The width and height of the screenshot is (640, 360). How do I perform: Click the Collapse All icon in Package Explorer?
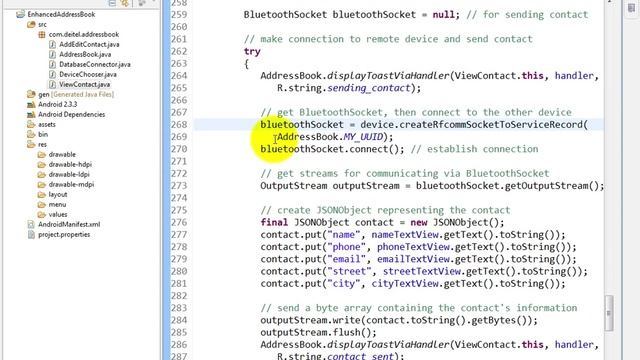pos(112,3)
